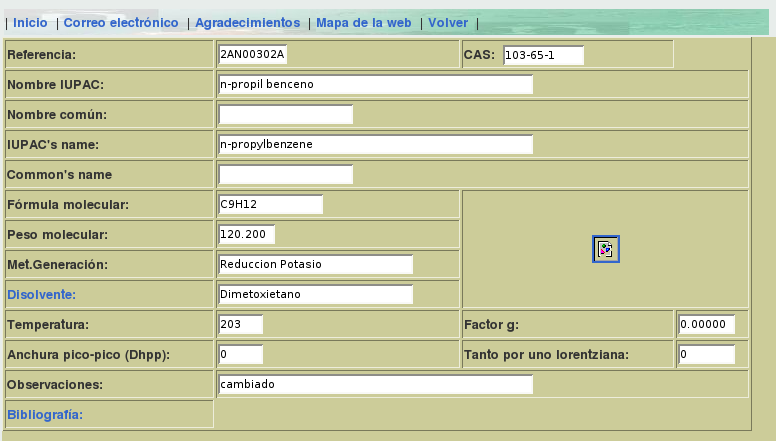Open the Correo electrónico link
776x441 pixels.
[x=121, y=22]
